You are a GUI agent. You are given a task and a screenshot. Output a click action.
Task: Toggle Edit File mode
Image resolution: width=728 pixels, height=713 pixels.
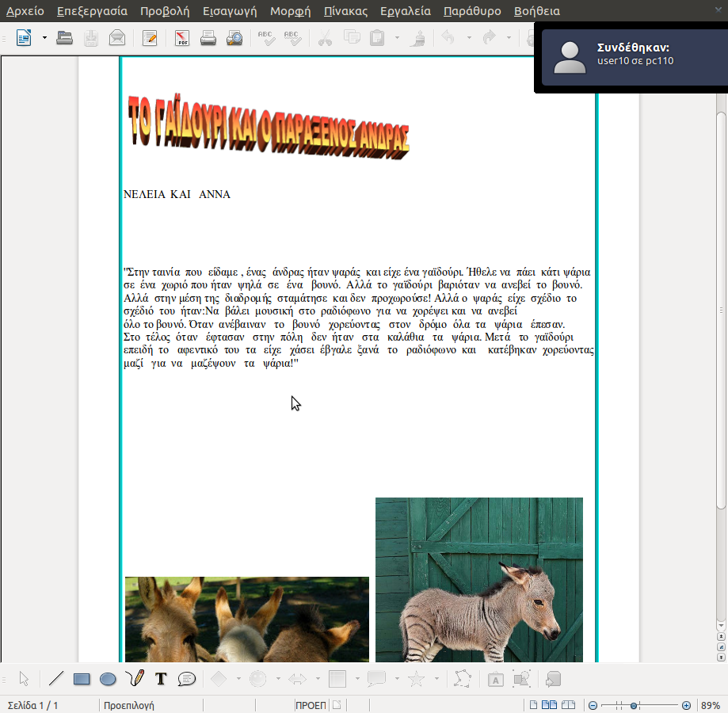pos(150,38)
